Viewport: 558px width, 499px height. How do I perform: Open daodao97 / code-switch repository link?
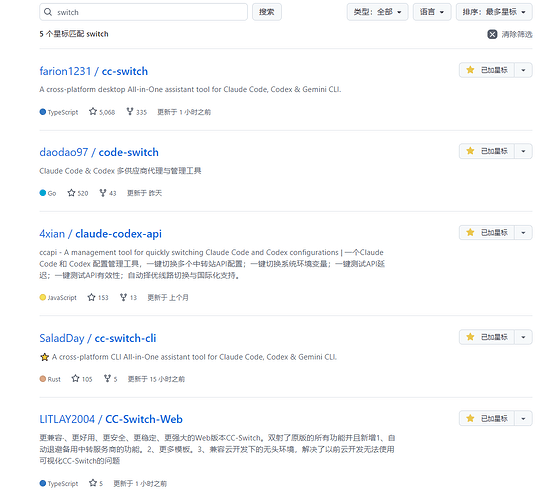(99, 152)
